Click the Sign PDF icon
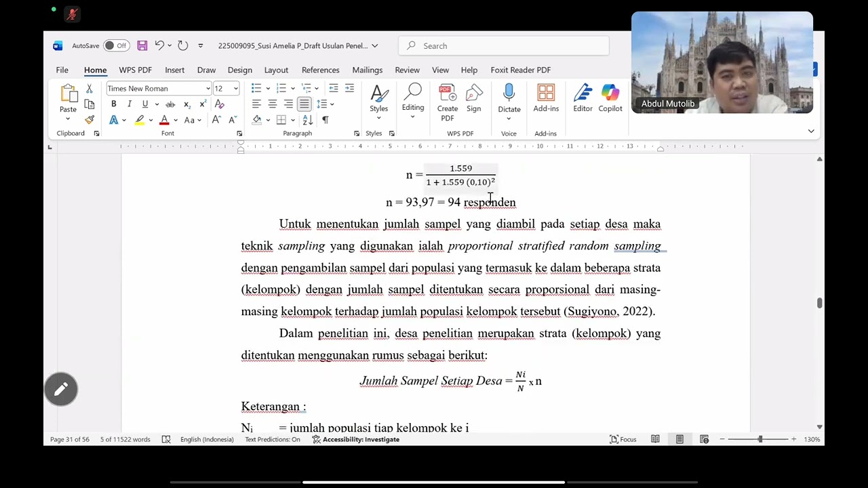This screenshot has width=868, height=488. [474, 99]
